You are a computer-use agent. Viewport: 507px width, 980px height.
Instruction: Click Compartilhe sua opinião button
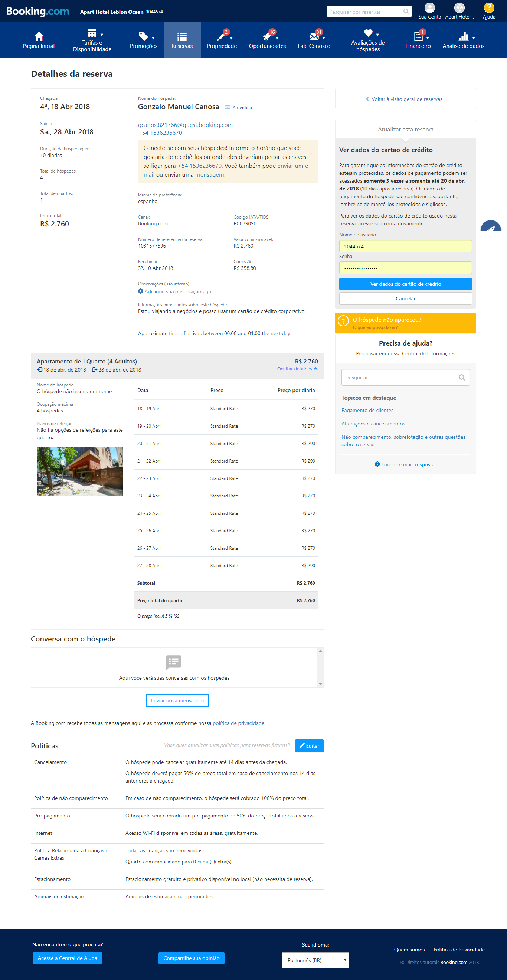(191, 958)
